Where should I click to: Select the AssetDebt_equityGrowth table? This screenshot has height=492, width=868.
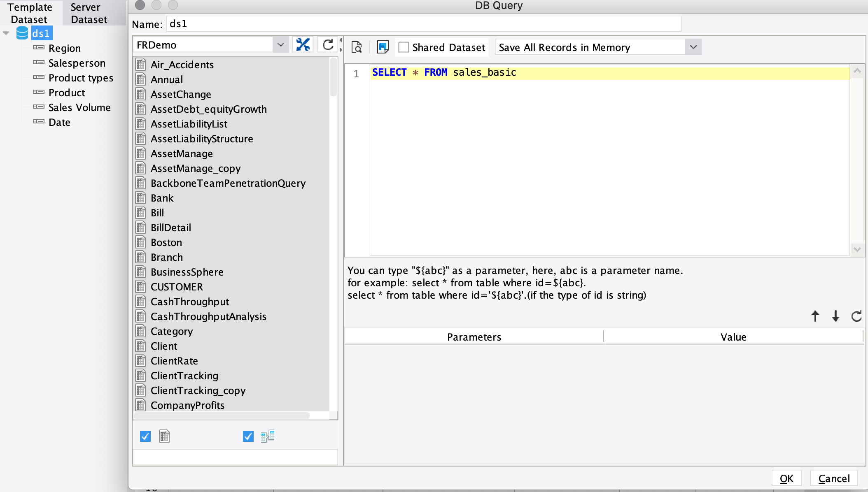click(x=209, y=109)
